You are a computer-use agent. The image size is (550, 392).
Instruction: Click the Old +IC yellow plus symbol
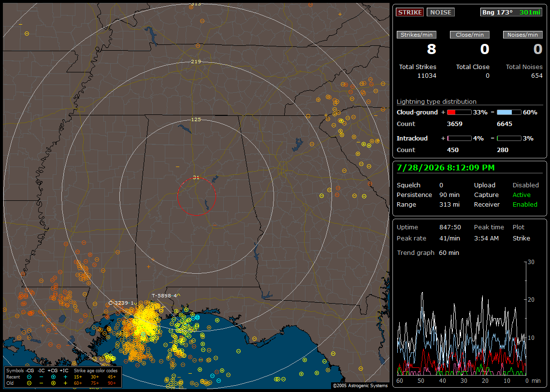pyautogui.click(x=65, y=383)
